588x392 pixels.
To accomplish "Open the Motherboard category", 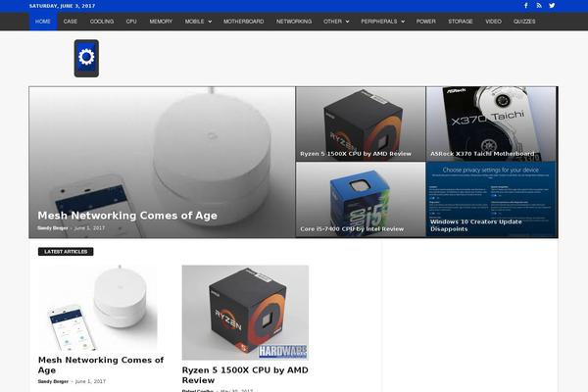I will 244,22.
